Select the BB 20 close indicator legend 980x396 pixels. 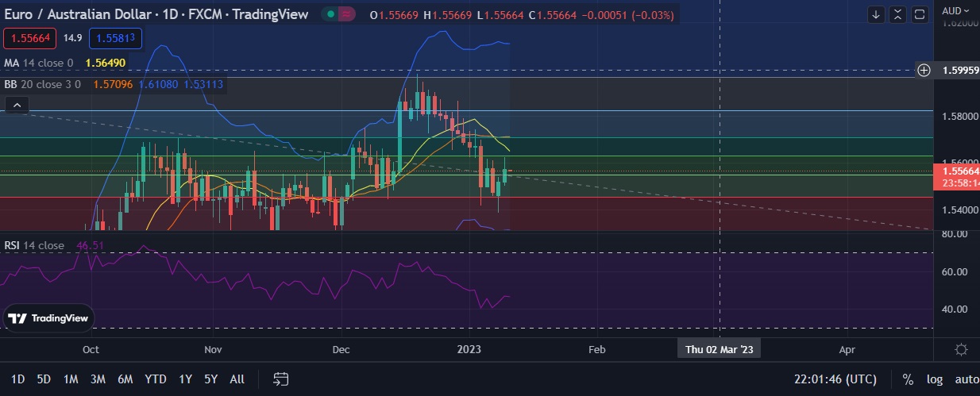click(43, 83)
